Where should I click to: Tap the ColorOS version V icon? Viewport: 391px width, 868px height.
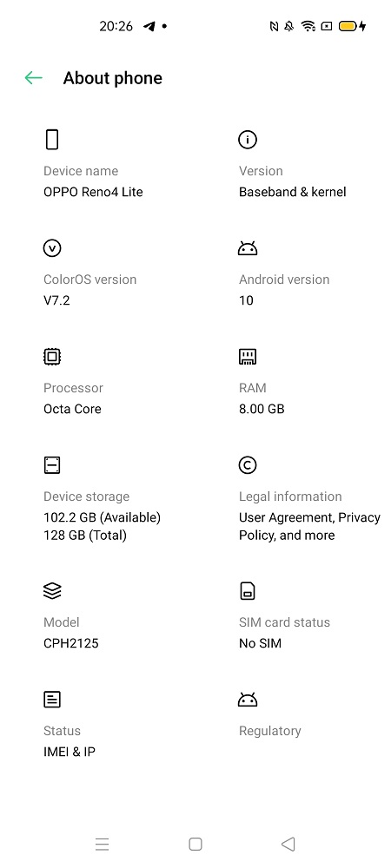click(52, 248)
